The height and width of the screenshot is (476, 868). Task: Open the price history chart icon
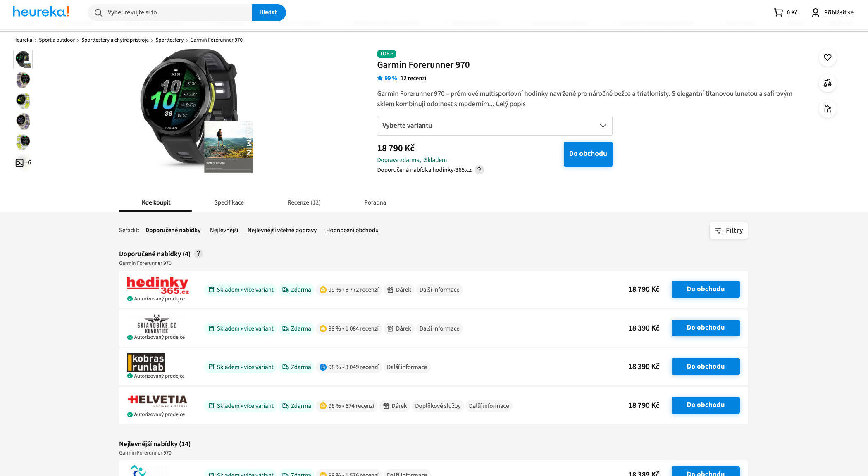pyautogui.click(x=827, y=109)
